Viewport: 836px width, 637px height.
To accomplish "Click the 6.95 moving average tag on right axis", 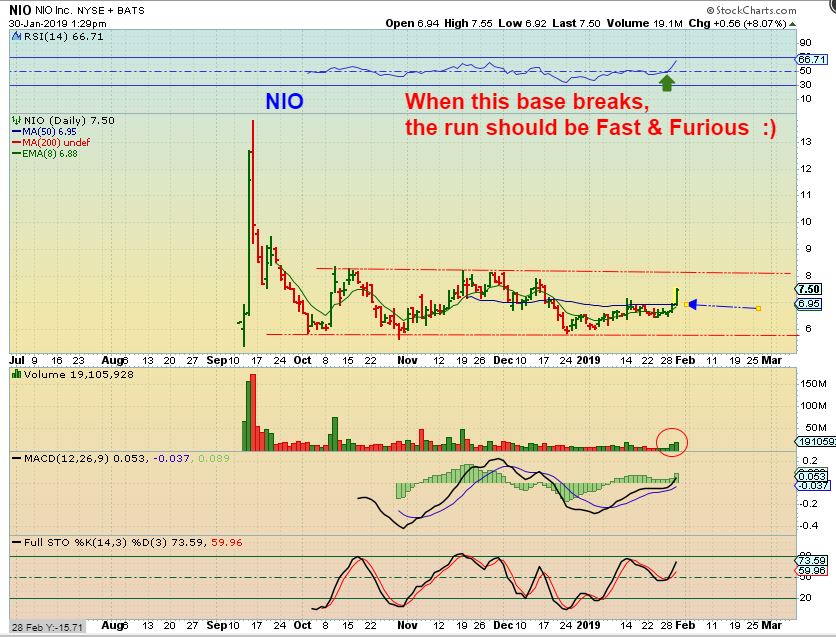I will (808, 304).
